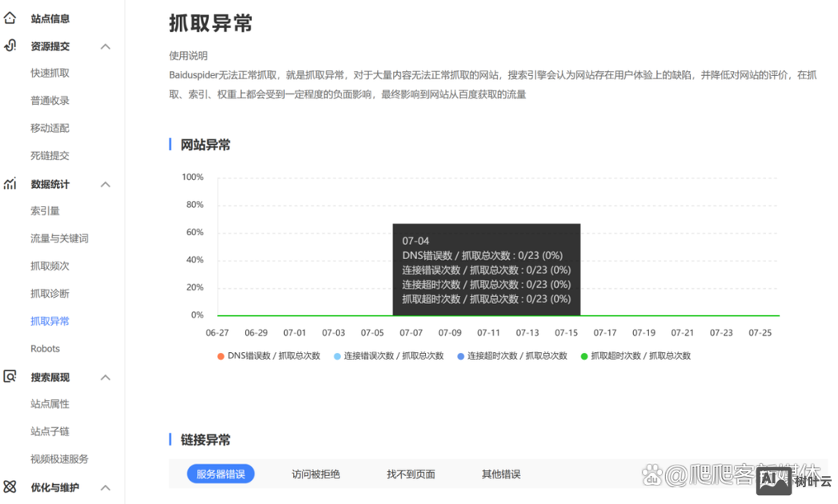Collapse the 搜索展现 sidebar section
Image resolution: width=838 pixels, height=504 pixels.
[105, 377]
